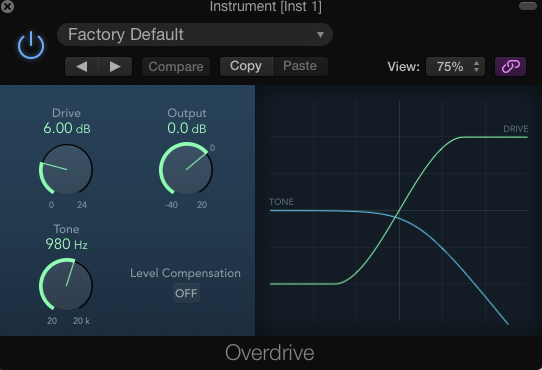Close the plug-in window with X button
Viewport: 542px width, 370px height.
[7, 6]
